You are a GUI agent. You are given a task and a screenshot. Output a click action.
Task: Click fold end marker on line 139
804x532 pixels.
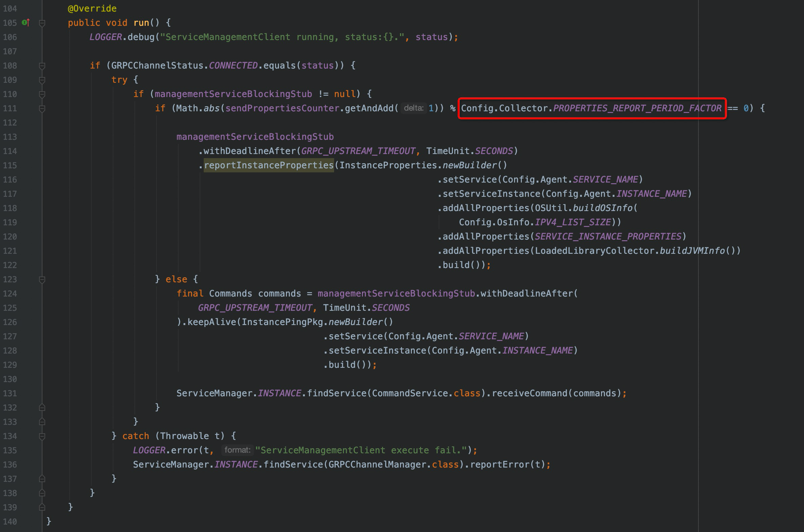click(42, 507)
